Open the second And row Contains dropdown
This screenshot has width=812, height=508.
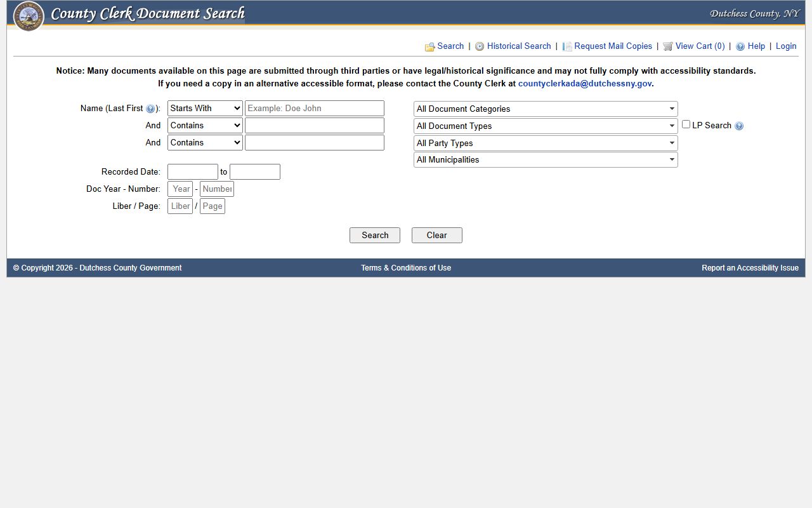205,143
